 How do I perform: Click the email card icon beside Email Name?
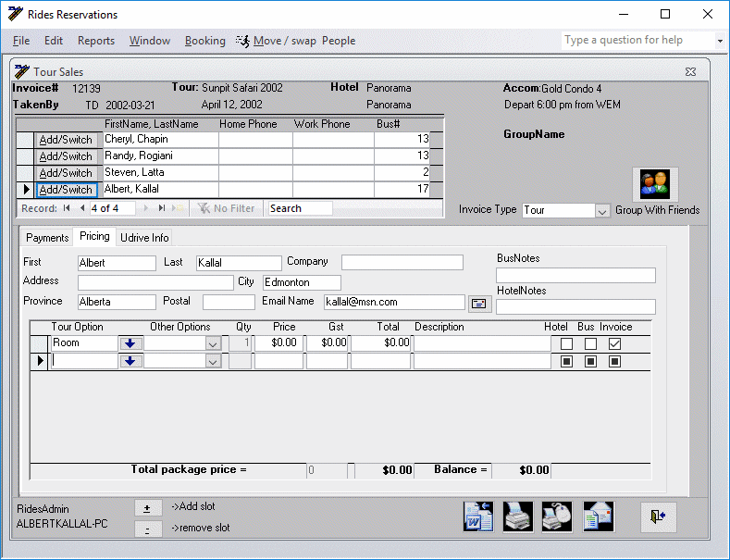tap(479, 303)
